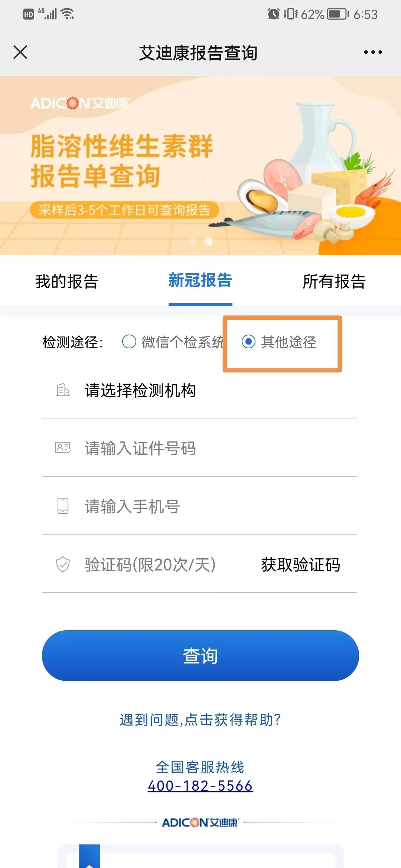
Task: Switch to the 所有报告 tab
Action: pyautogui.click(x=334, y=281)
